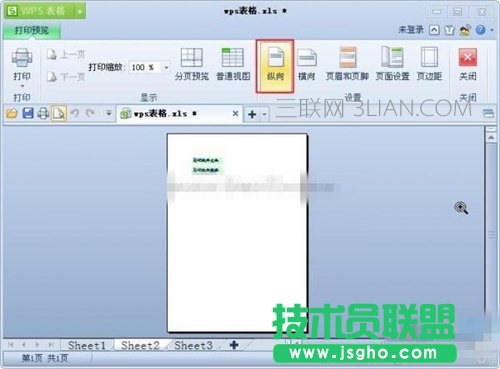Add a new sheet with plus icon

(x=234, y=345)
